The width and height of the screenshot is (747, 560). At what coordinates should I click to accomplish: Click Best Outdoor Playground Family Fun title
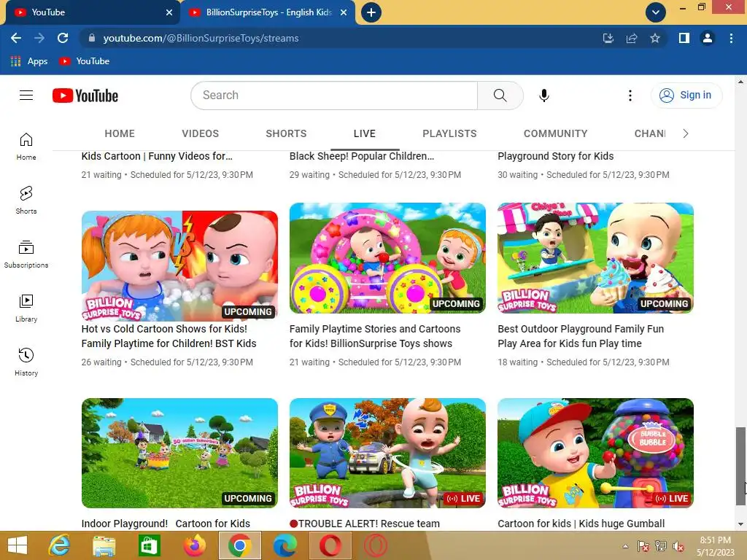(581, 336)
